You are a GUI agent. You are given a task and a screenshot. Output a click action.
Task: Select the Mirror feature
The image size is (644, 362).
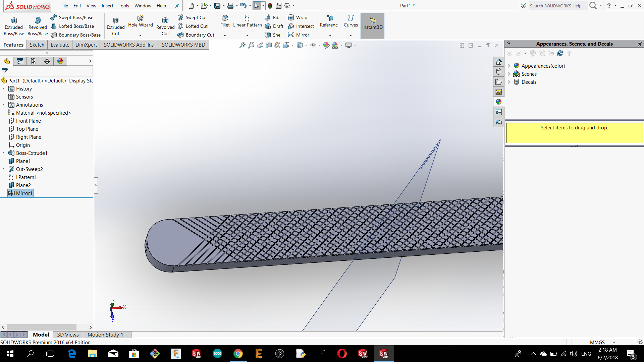click(x=299, y=35)
